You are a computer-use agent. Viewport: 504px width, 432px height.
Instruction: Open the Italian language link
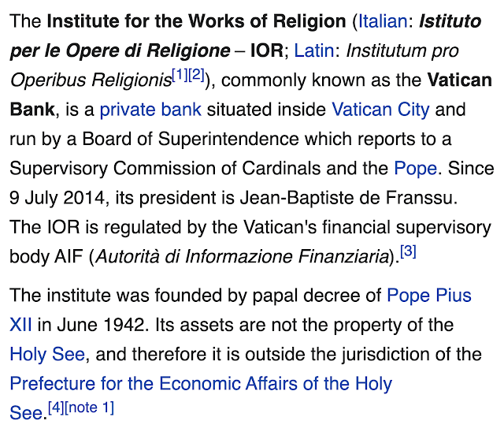[383, 21]
